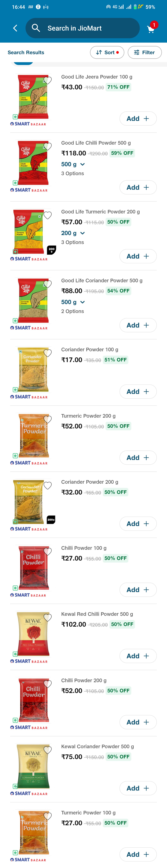The height and width of the screenshot is (868, 167).
Task: Toggle the heart on Kewal Coriander Powder
Action: pyautogui.click(x=48, y=750)
